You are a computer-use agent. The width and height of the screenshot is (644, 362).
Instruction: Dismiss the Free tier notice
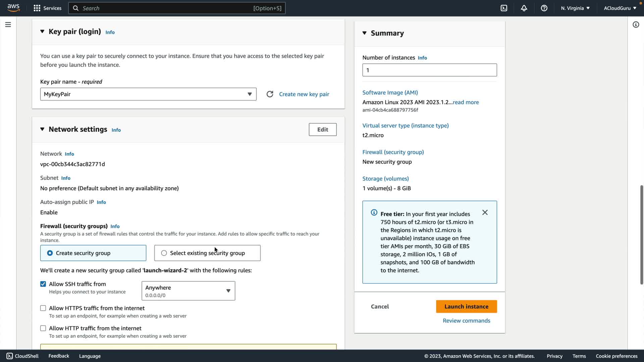[485, 213]
